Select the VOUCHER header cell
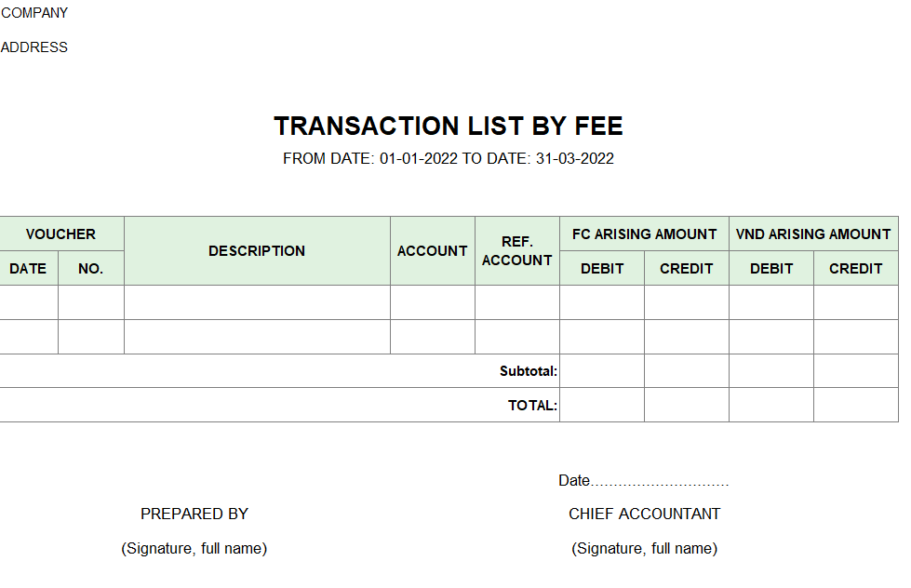The width and height of the screenshot is (911, 588). (x=61, y=234)
